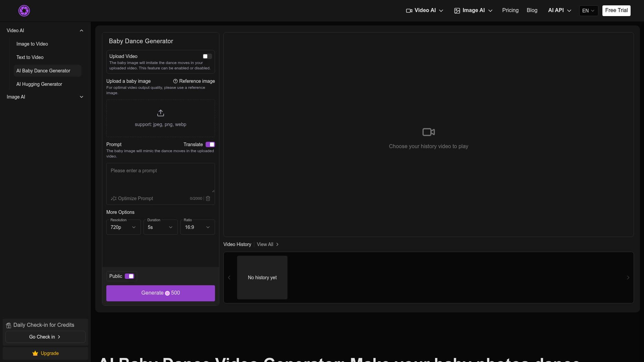Screen dimensions: 644x362
Task: Go to the Pricing page
Action: click(x=510, y=10)
